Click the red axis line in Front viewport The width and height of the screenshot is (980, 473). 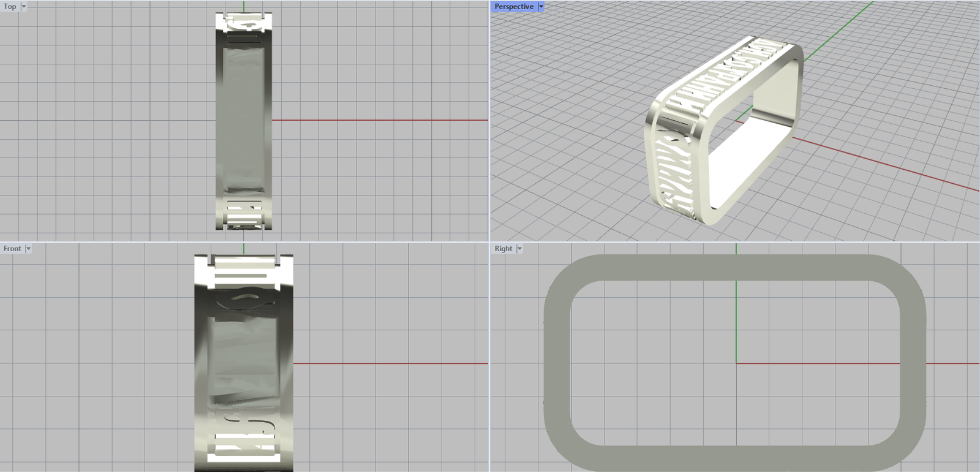392,363
